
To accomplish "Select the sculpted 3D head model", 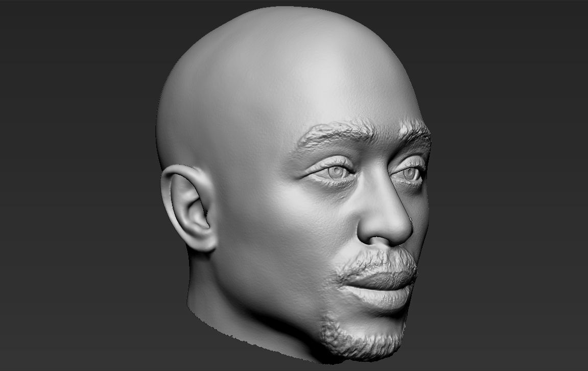I will point(294,184).
